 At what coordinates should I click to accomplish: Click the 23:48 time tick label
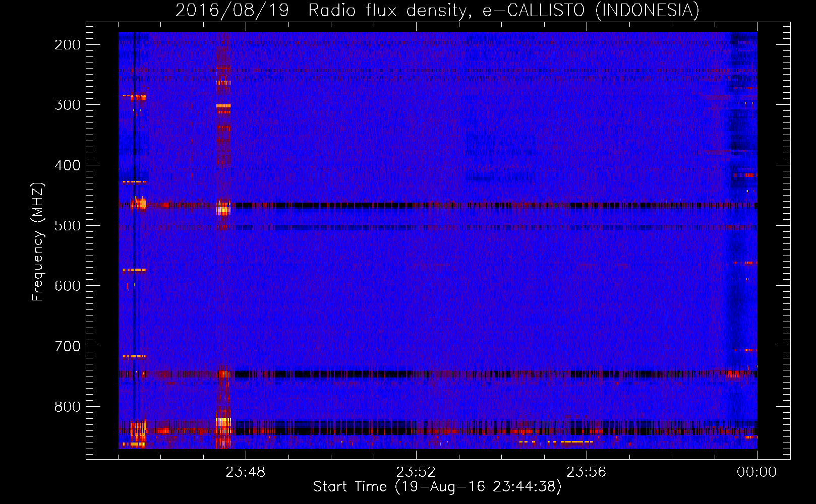[x=246, y=472]
